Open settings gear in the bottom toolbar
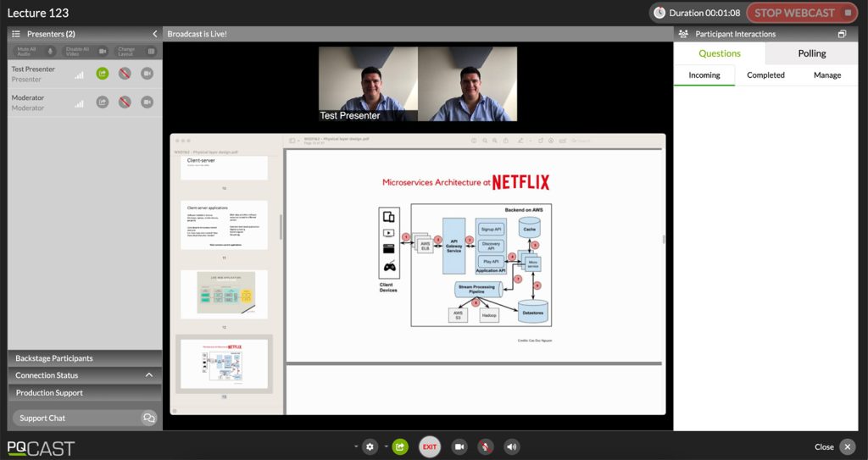The width and height of the screenshot is (868, 460). coord(370,446)
